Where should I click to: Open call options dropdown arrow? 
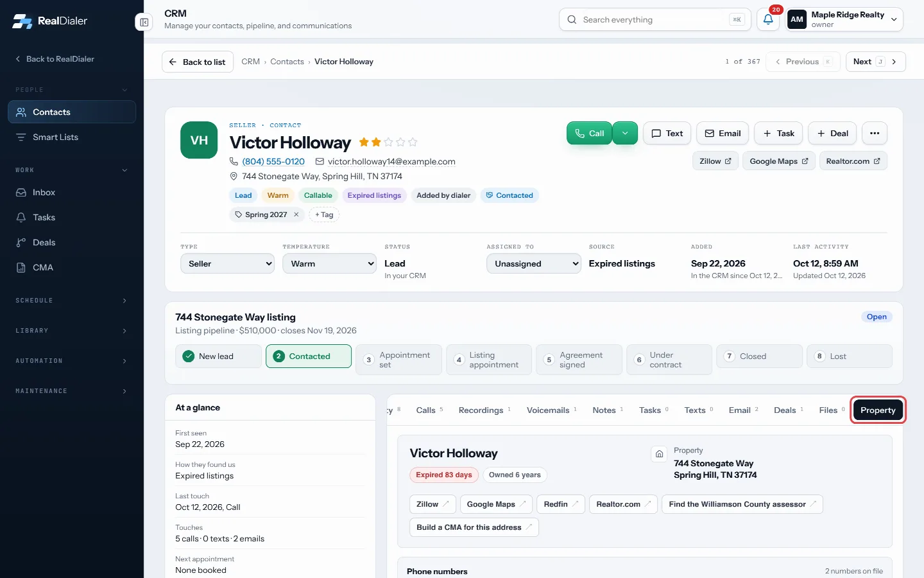click(x=625, y=133)
